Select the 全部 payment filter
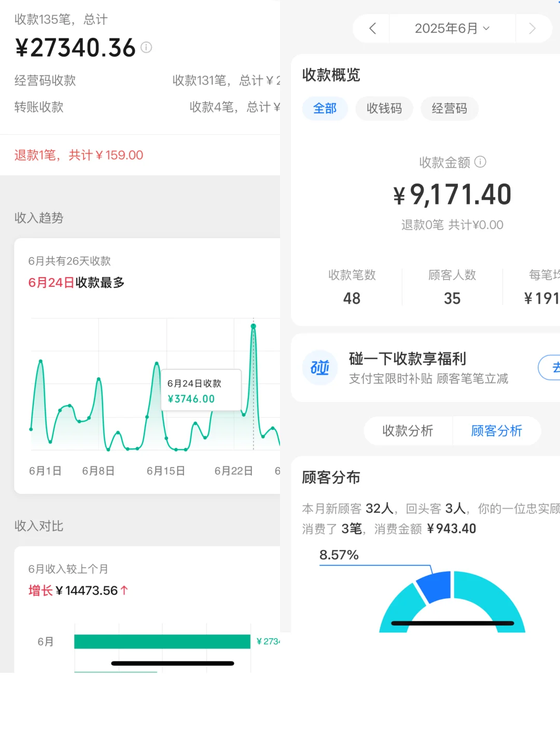The image size is (560, 747). [x=325, y=108]
